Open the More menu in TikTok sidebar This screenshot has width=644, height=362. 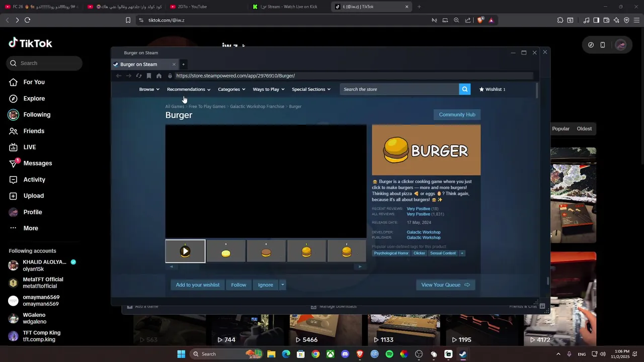24,228
